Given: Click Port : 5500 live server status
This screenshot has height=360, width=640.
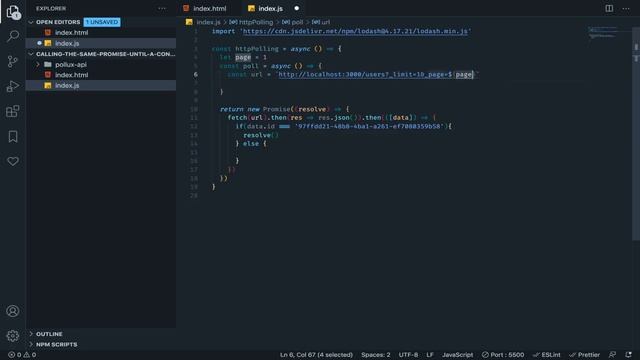Looking at the screenshot, I should (502, 355).
